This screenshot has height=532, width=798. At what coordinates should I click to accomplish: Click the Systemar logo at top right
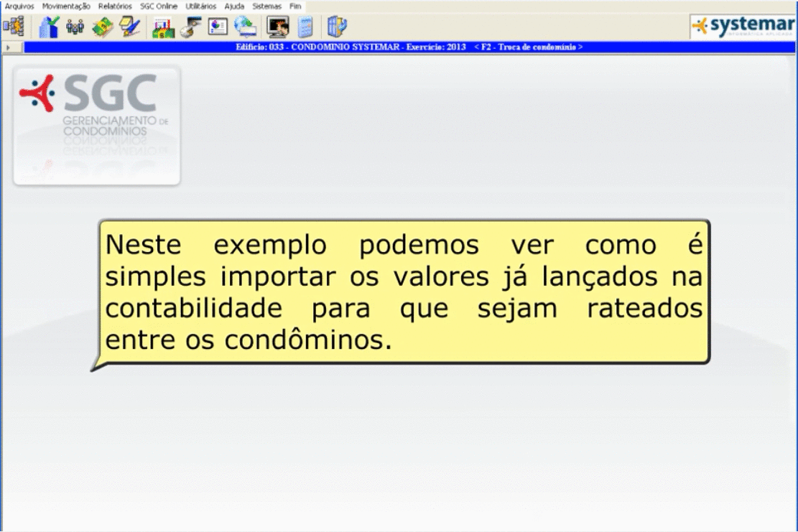742,27
